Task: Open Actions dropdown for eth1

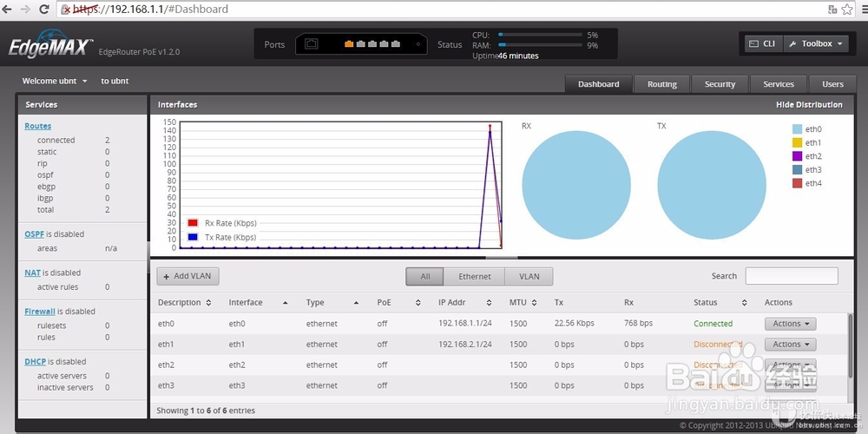Action: point(791,345)
